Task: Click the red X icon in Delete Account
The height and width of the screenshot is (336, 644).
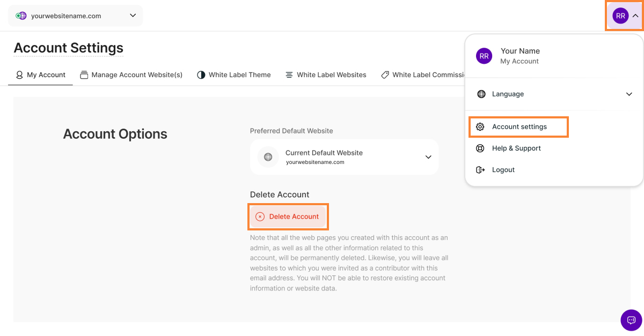Action: (x=260, y=216)
